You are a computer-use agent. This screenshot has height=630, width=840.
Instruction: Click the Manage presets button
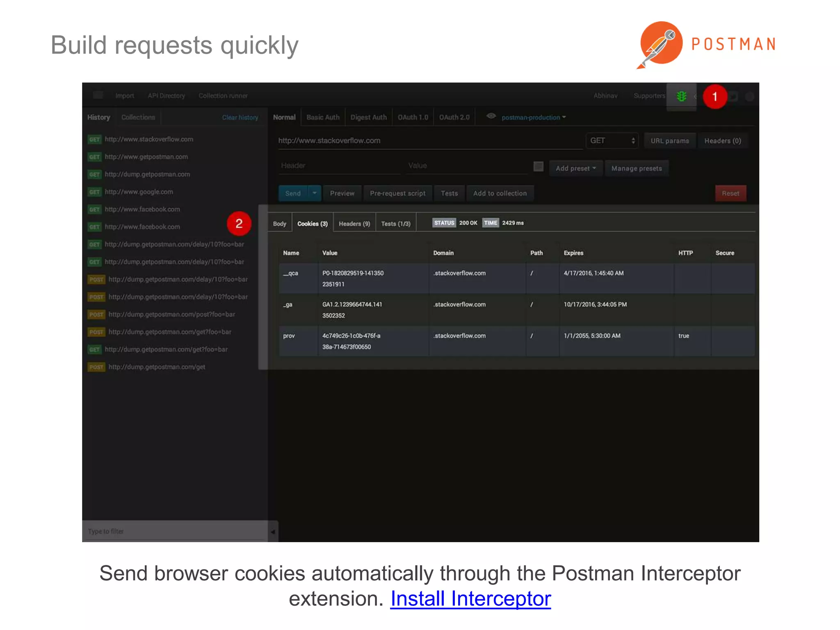coord(637,168)
